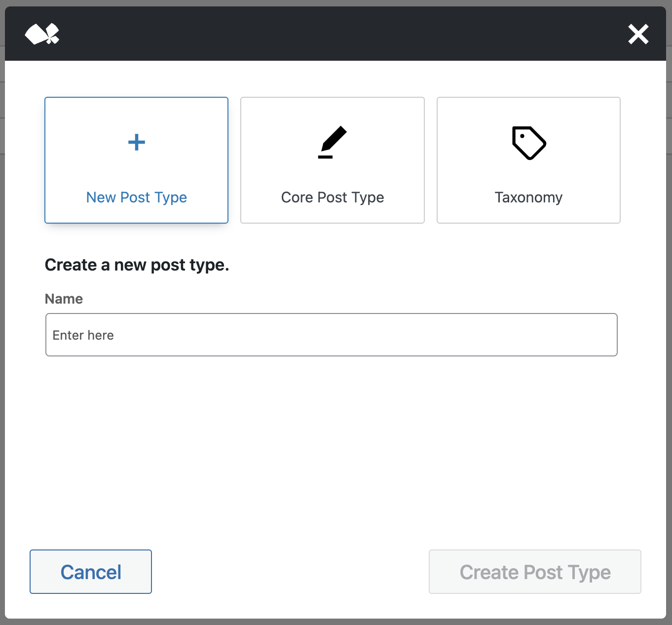Click the Create Post Type button
The width and height of the screenshot is (672, 625).
(x=535, y=572)
